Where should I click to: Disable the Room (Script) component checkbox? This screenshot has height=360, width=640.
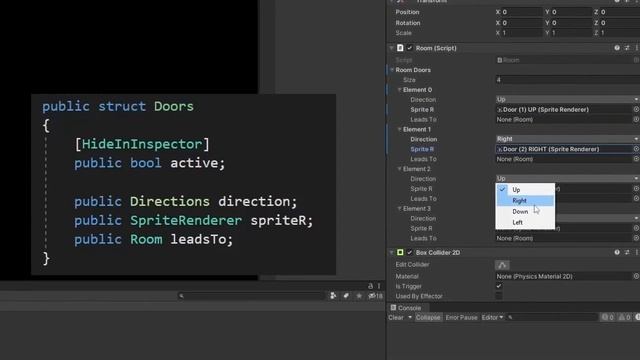pos(410,48)
